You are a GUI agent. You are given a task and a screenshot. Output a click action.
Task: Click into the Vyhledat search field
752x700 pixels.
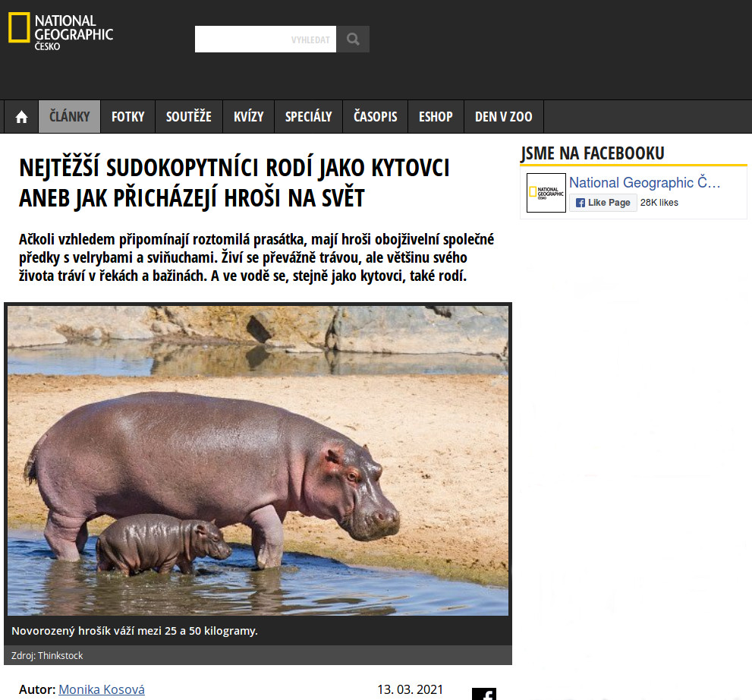tap(266, 39)
